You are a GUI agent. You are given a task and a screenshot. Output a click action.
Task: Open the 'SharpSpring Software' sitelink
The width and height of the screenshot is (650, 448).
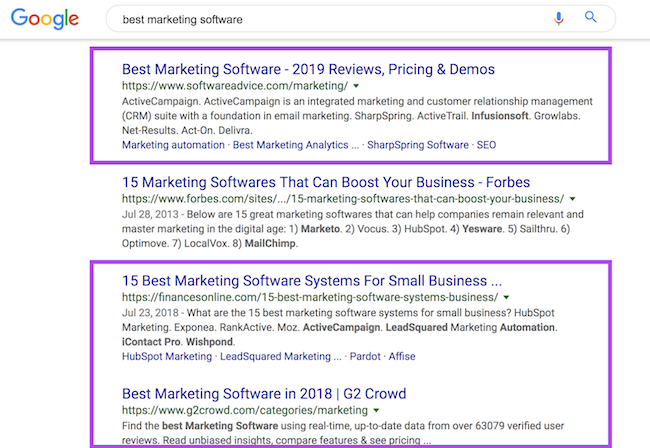[x=416, y=145]
